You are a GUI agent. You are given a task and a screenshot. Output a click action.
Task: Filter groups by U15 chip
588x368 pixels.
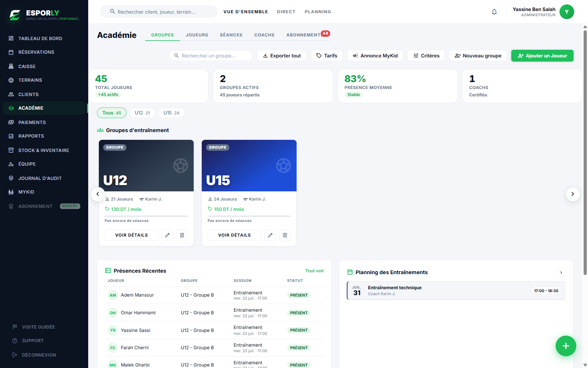point(171,113)
